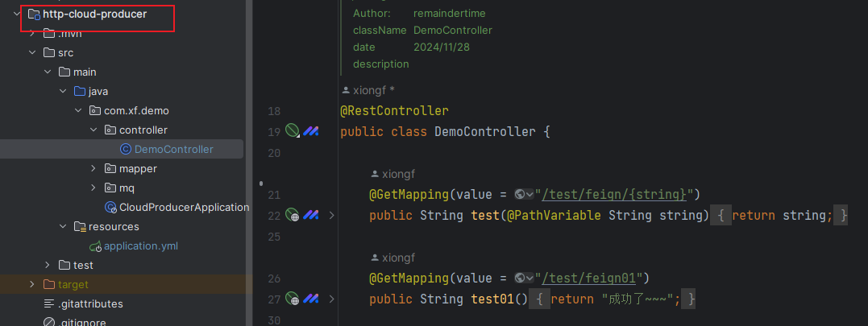The image size is (868, 326).
Task: Unfold the test method body on line 22
Action: (x=331, y=215)
